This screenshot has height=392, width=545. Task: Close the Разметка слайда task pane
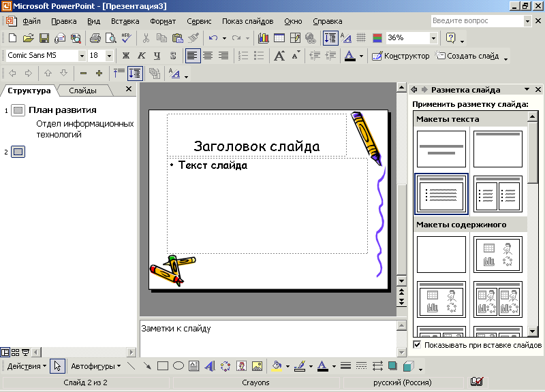click(x=538, y=90)
